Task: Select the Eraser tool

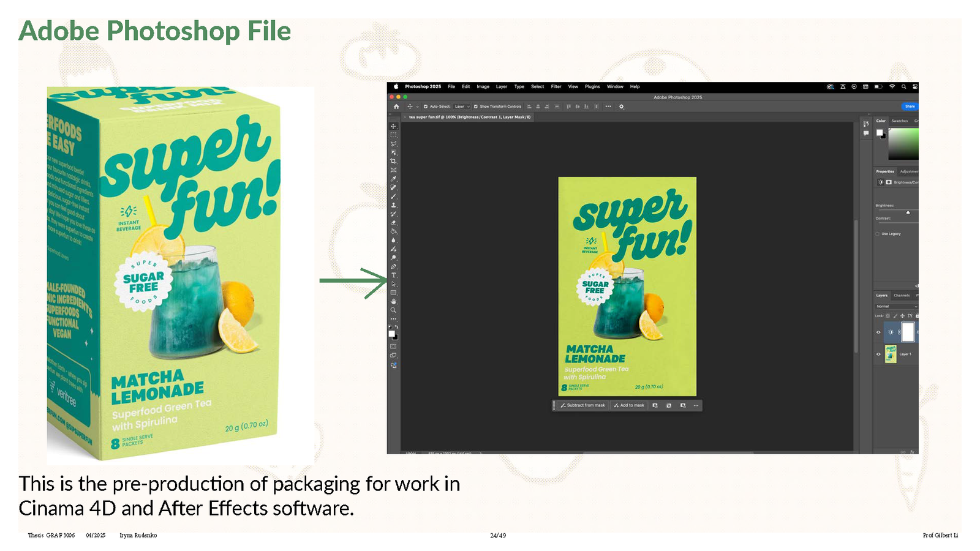Action: coord(393,223)
